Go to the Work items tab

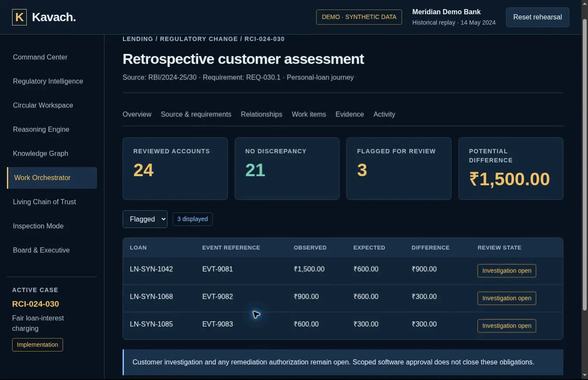[309, 114]
